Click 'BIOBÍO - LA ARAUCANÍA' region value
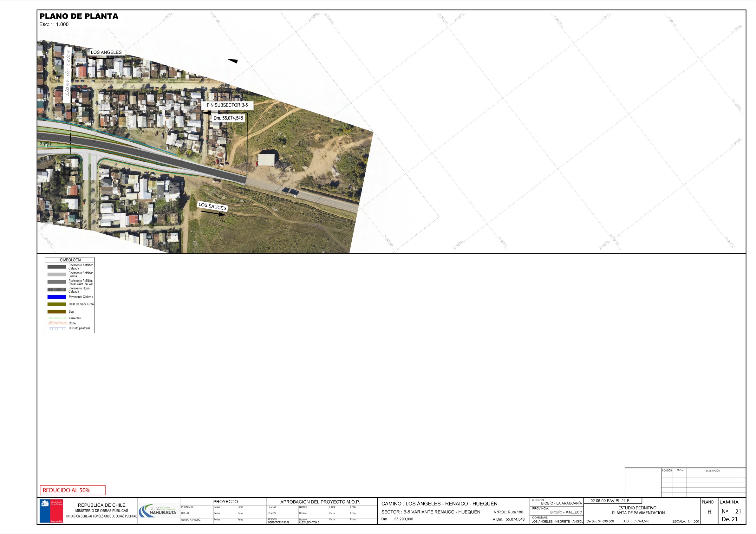 [x=561, y=503]
